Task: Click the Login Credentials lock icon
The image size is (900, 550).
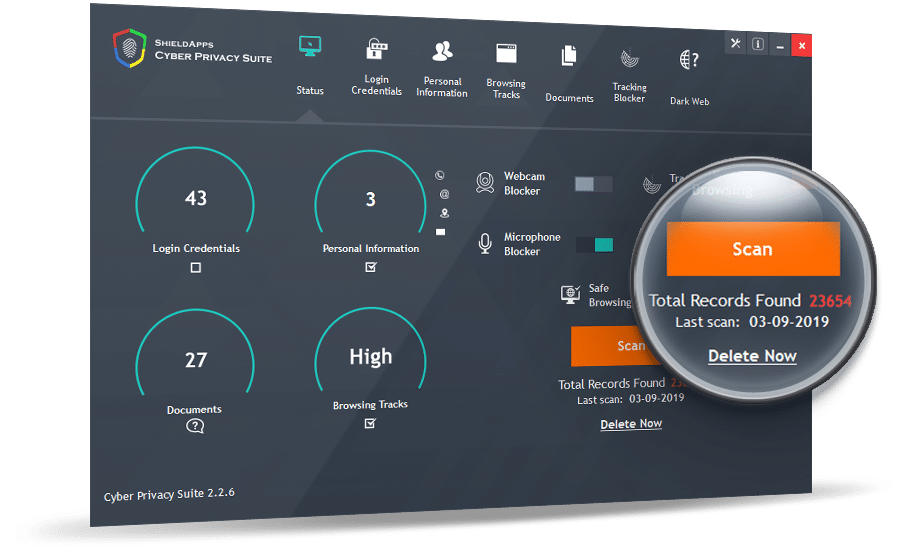Action: coord(377,49)
